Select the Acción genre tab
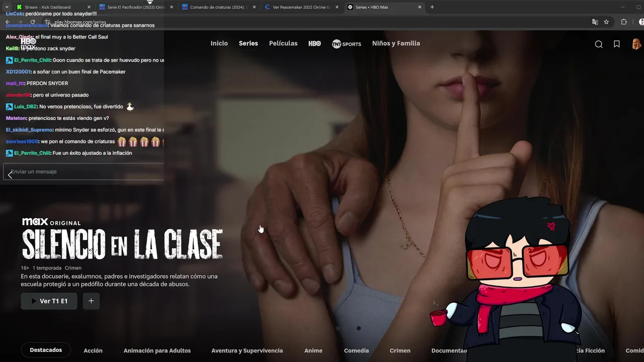Viewport: 644px width, 362px height. 93,350
